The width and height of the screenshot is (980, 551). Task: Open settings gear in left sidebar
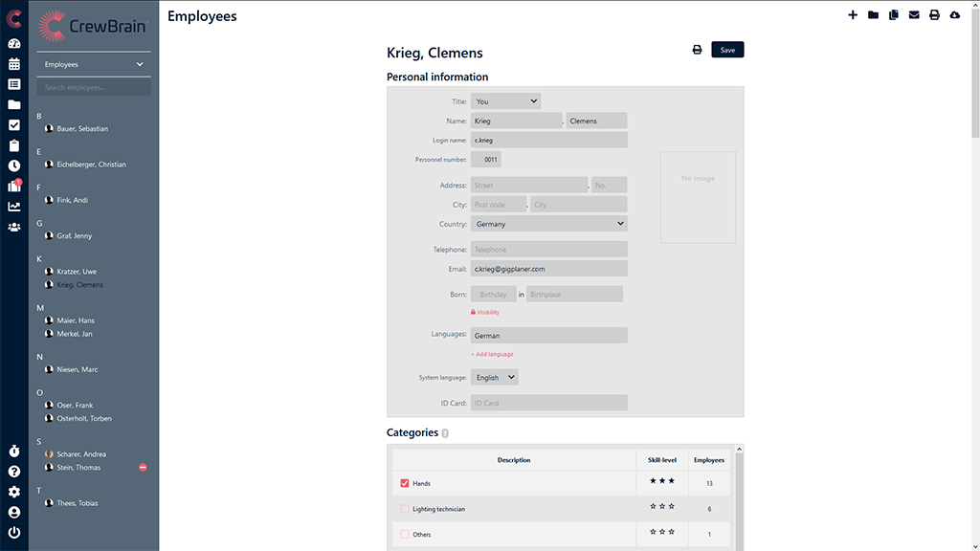[x=14, y=492]
